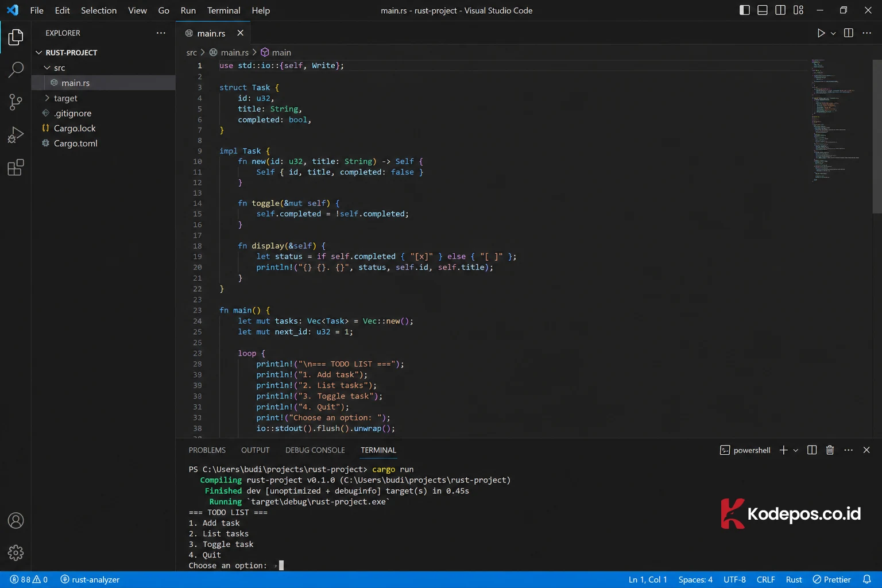Viewport: 882px width, 588px height.
Task: Click the VS Code logo icon
Action: [12, 10]
